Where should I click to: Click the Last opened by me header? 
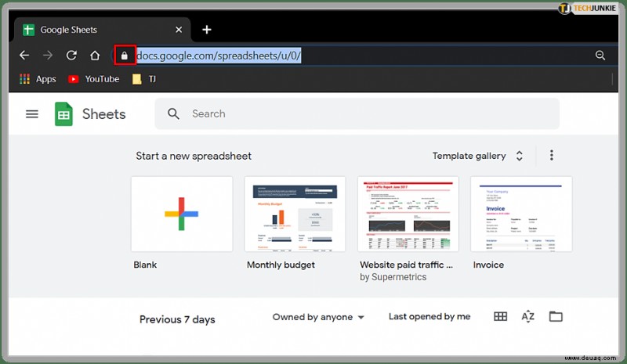(x=429, y=317)
